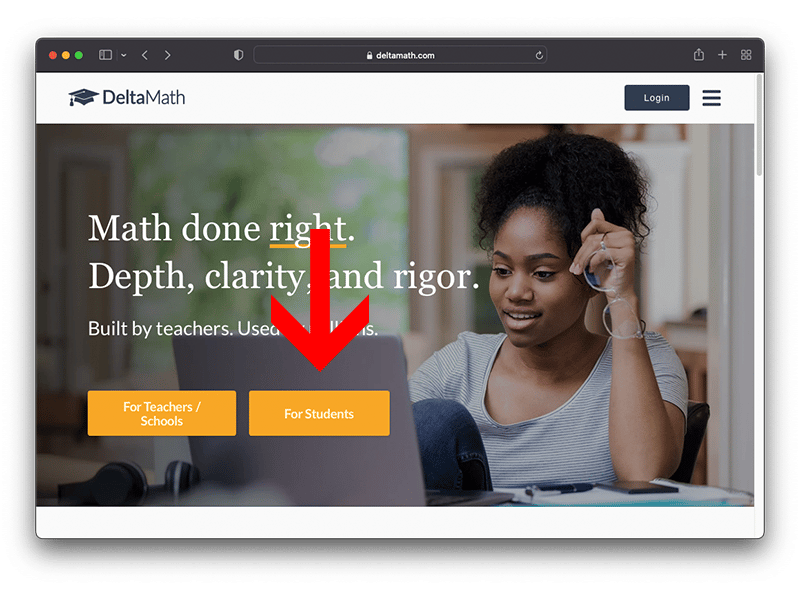Show the tab overview grid icon
The image size is (800, 600).
click(x=746, y=55)
